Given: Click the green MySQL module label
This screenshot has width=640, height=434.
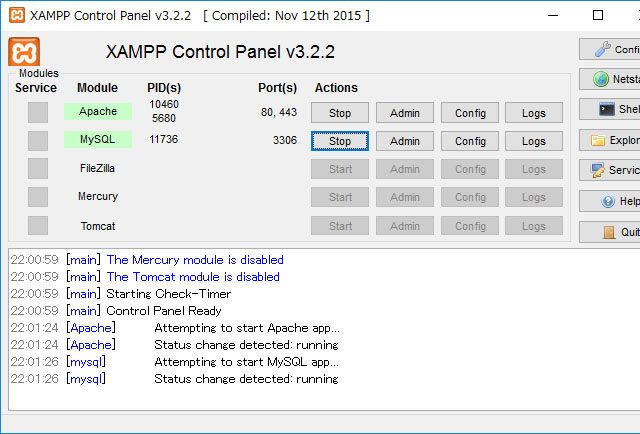Looking at the screenshot, I should [98, 139].
